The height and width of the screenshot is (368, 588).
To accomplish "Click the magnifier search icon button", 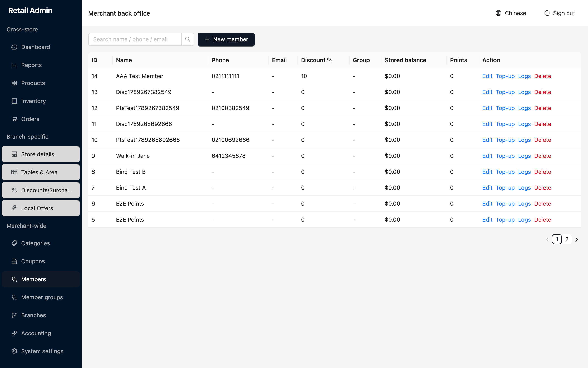I will 188,39.
